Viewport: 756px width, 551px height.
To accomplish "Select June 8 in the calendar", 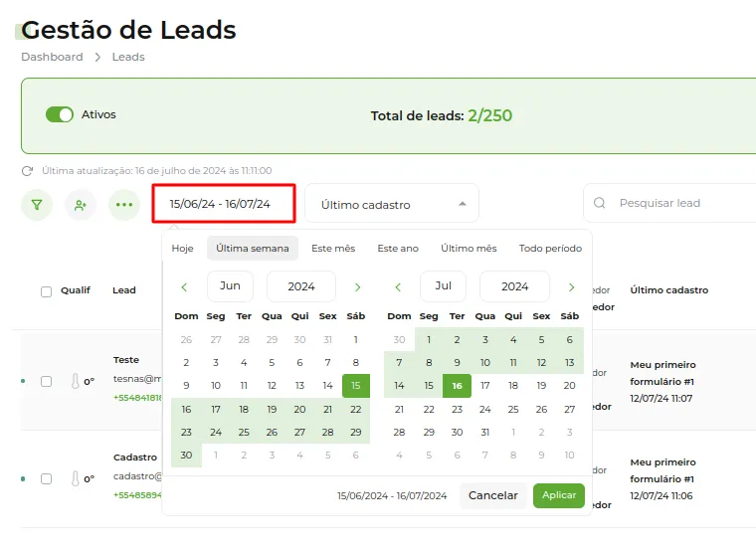I will click(x=356, y=362).
